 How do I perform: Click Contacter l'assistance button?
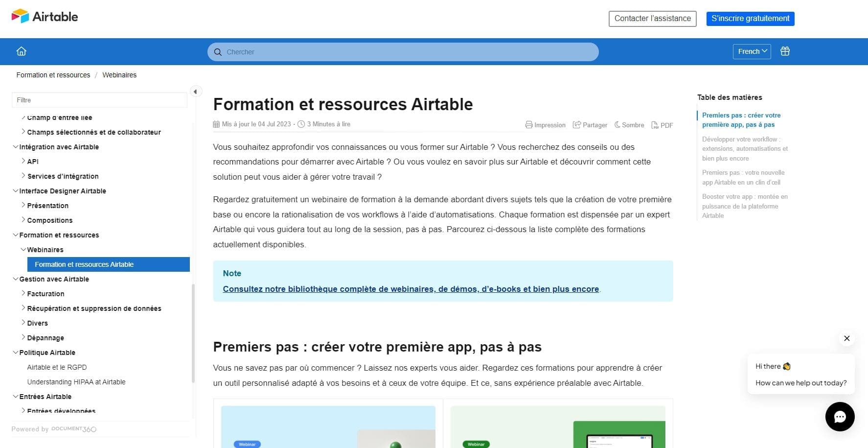click(x=652, y=19)
